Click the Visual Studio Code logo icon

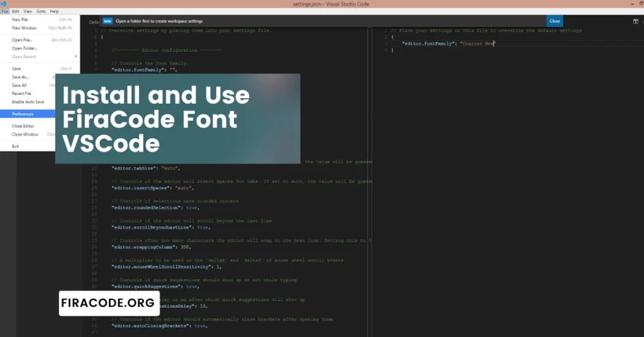click(3, 4)
